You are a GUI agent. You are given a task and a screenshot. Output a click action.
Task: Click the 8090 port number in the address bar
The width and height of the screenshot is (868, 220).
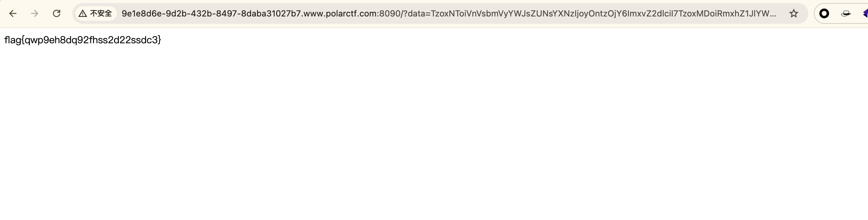[x=390, y=13]
